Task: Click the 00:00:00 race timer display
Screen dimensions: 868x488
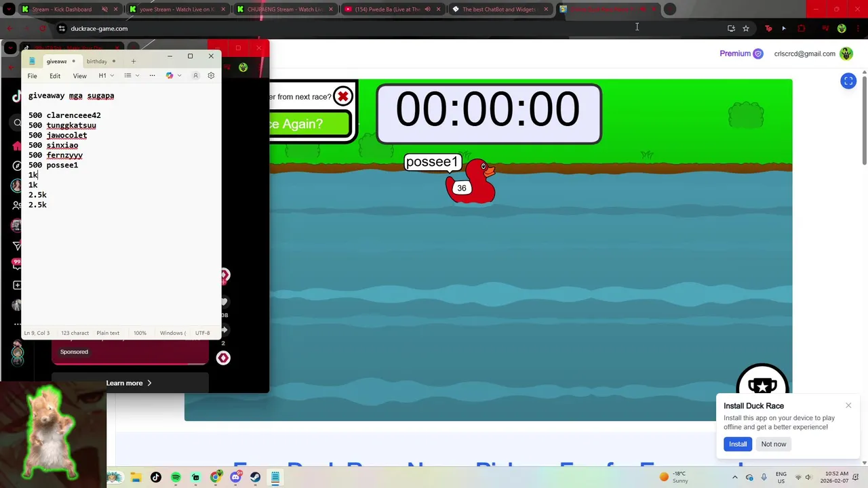Action: [x=488, y=113]
